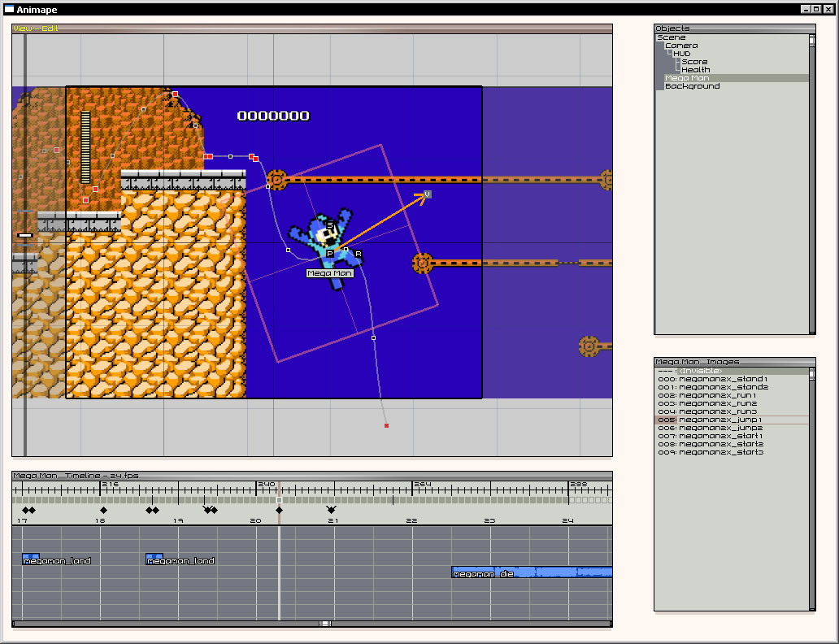Click the red path endpoint below the camera frame
The height and width of the screenshot is (644, 839).
click(x=386, y=425)
